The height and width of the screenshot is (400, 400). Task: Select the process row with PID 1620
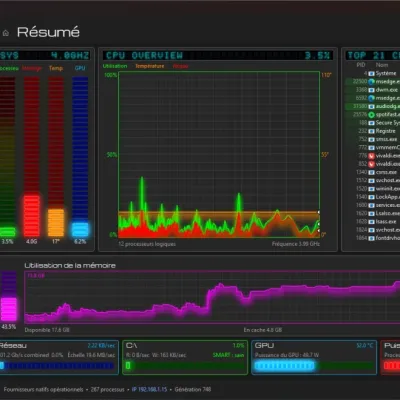372,213
